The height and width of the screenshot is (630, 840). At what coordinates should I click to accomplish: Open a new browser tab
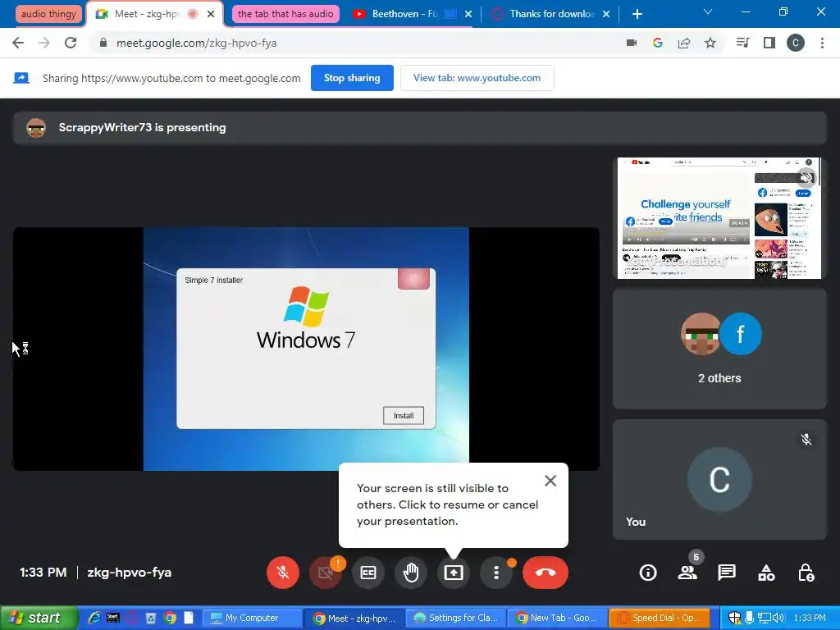(637, 14)
